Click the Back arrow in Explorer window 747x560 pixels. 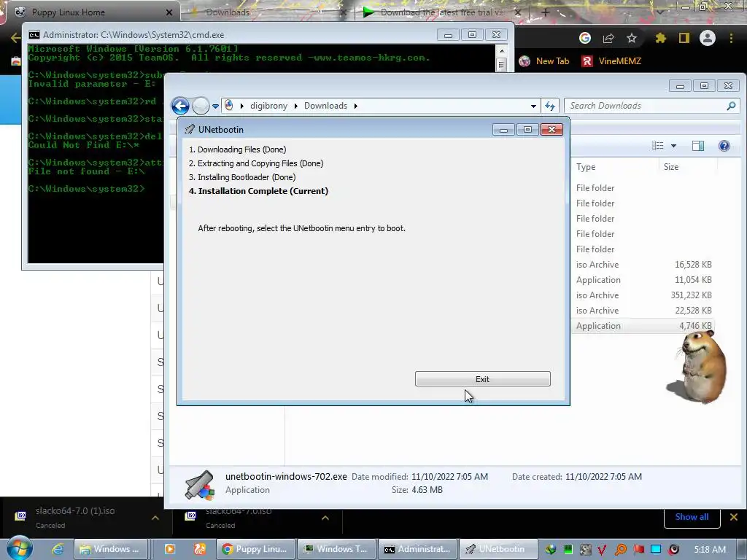[181, 106]
